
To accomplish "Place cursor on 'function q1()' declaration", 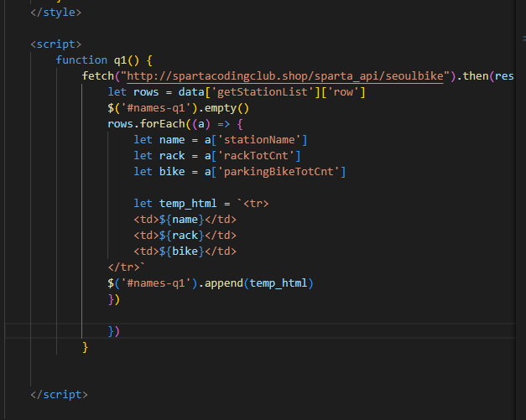I will (x=104, y=60).
